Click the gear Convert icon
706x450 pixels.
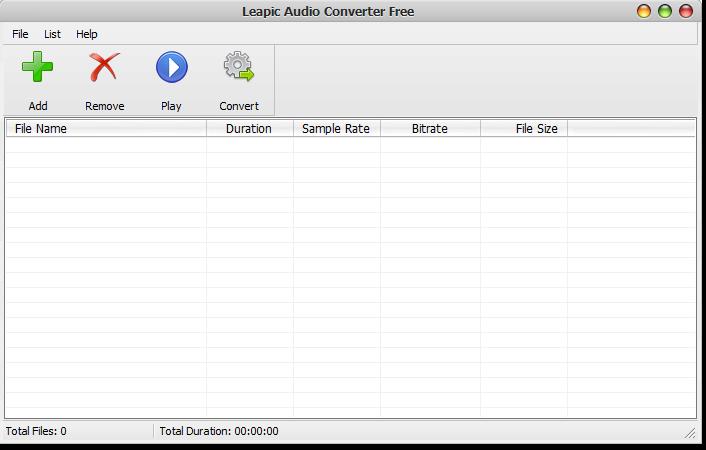pos(238,69)
